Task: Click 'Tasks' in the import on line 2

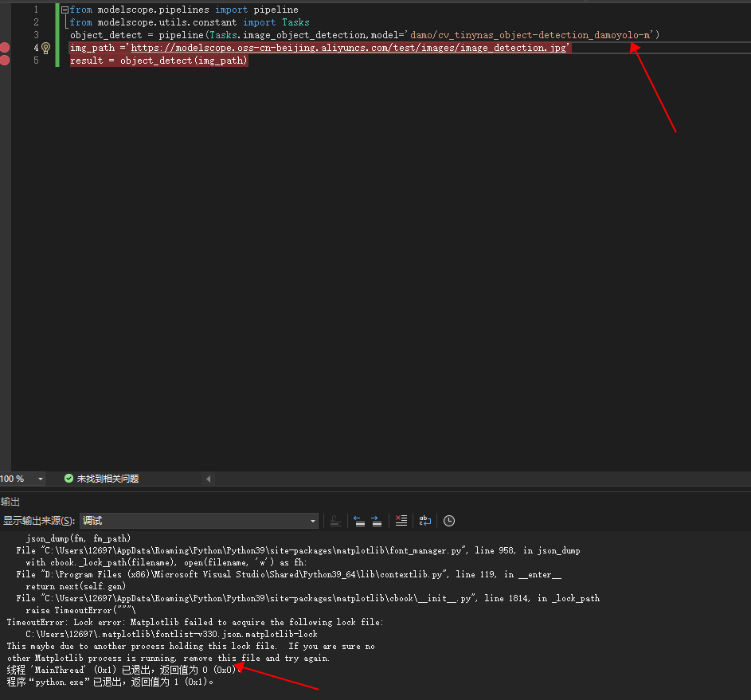Action: point(295,22)
